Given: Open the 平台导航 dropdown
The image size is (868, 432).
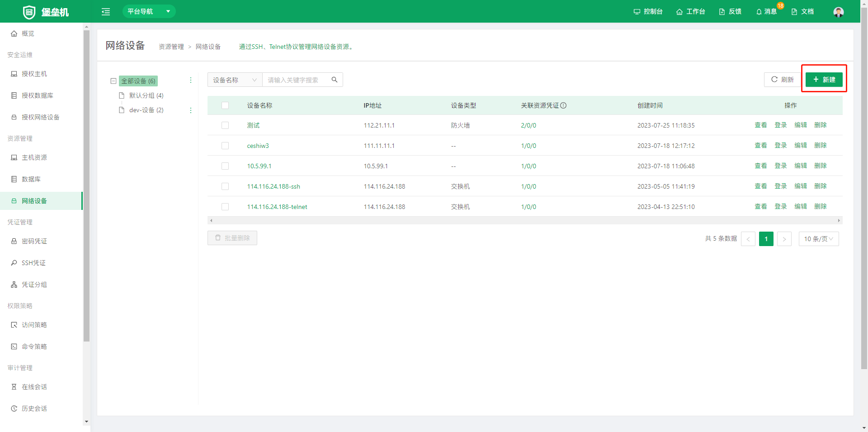Looking at the screenshot, I should pos(149,11).
